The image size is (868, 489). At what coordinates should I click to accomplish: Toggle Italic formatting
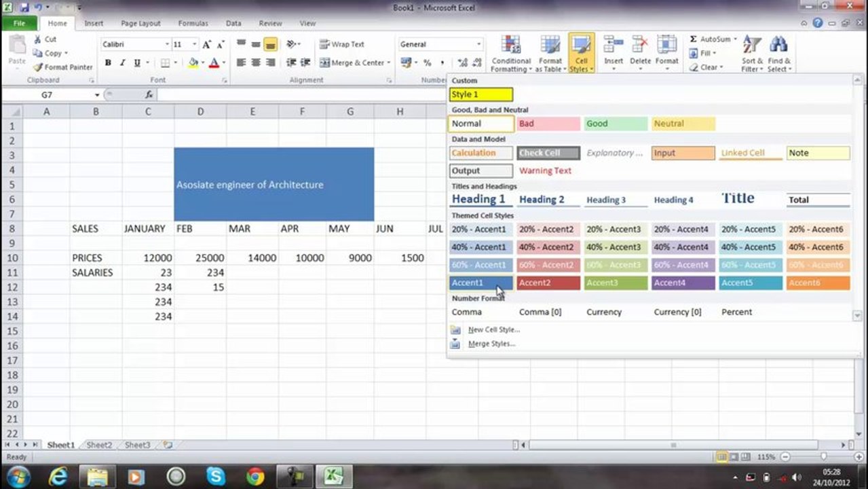122,62
